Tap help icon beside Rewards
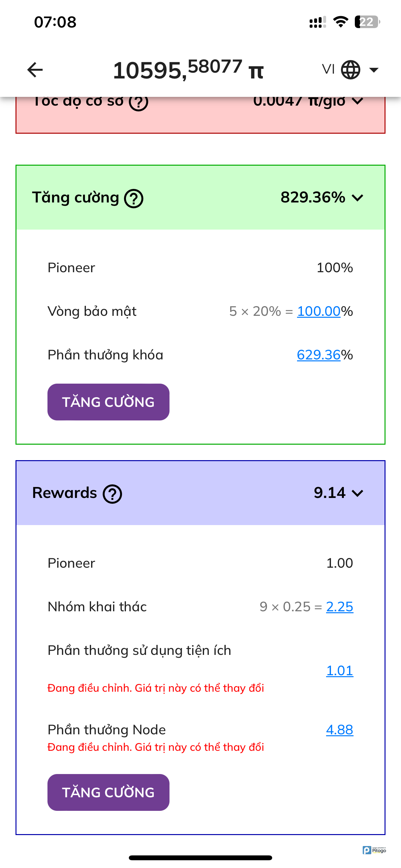Viewport: 401px width, 868px height. pos(112,494)
